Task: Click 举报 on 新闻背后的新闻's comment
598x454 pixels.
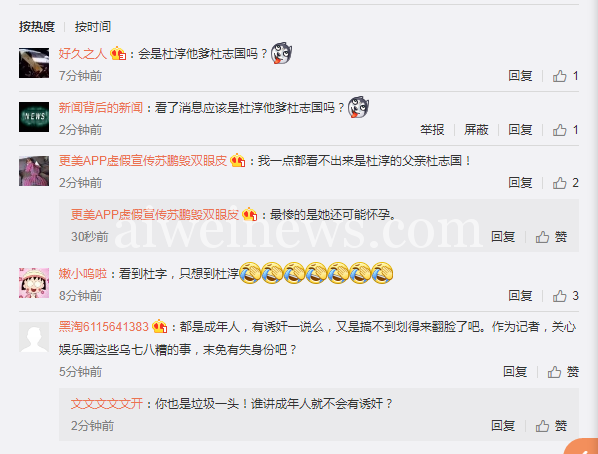Action: (432, 130)
